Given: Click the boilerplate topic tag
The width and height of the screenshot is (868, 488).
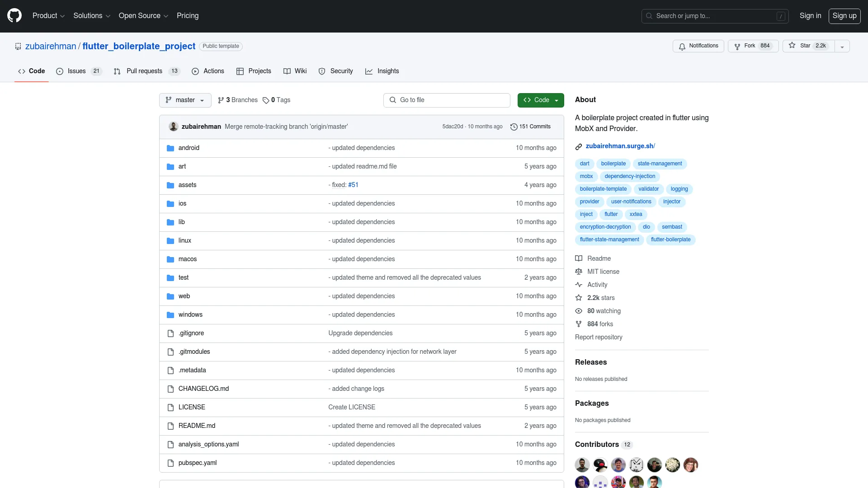Looking at the screenshot, I should coord(613,163).
